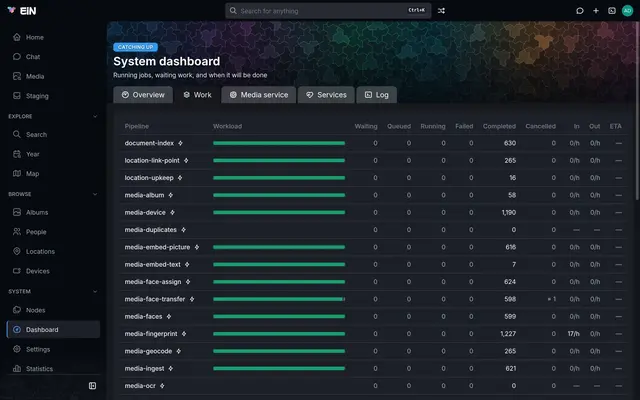
Task: Click icon next to media-embed-text
Action: click(187, 264)
